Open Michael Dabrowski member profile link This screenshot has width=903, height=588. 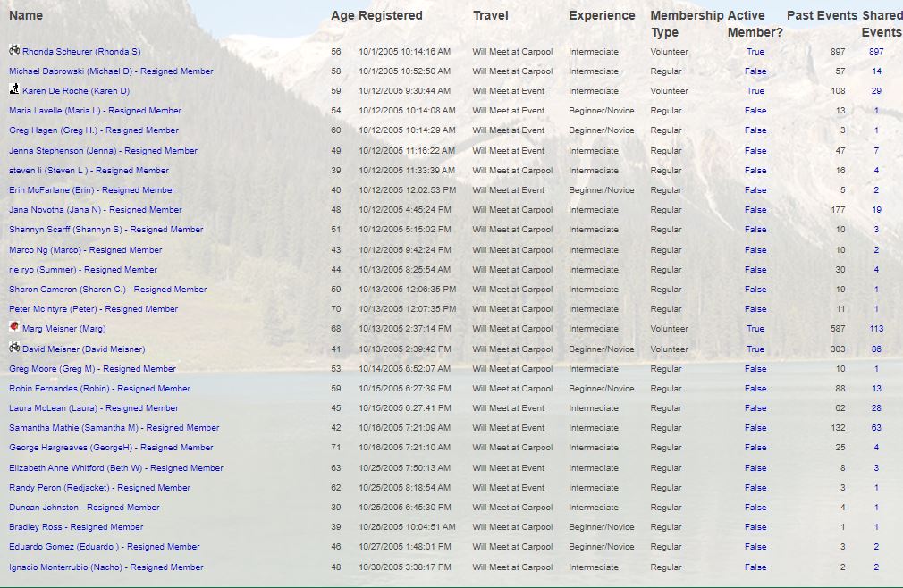pos(111,71)
